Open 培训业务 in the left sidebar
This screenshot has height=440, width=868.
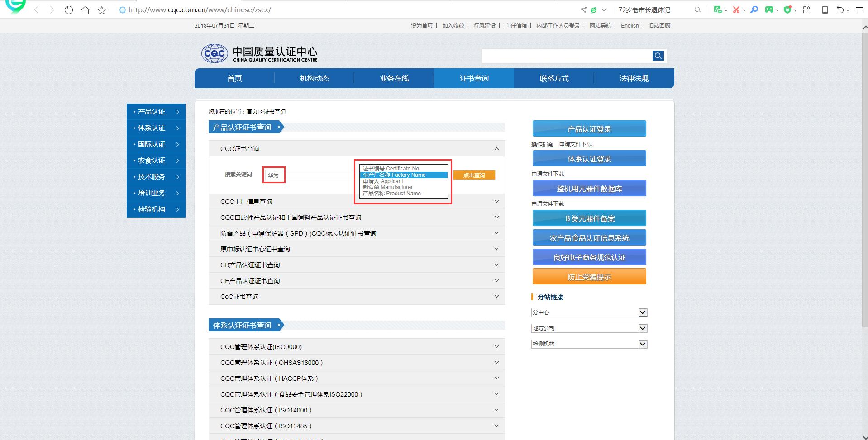156,193
